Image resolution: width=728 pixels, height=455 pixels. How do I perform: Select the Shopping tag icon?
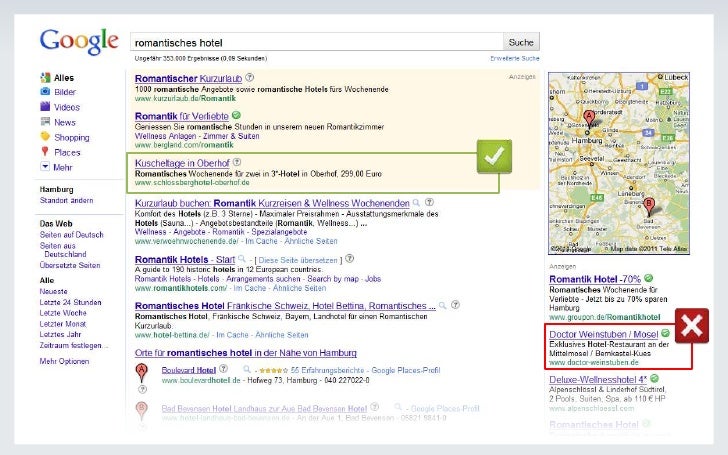[x=45, y=136]
